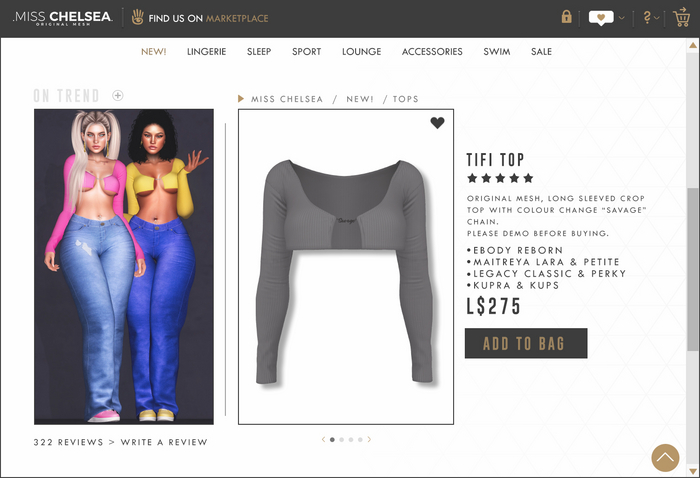
Task: Click the Miss Chelsea logo
Action: [x=63, y=18]
